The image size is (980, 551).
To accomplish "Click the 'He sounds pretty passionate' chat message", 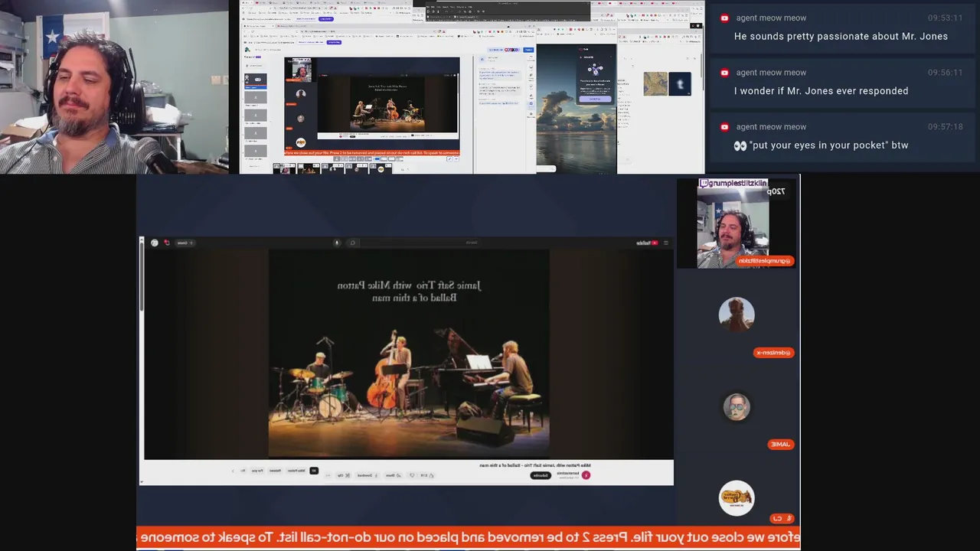I will [841, 36].
